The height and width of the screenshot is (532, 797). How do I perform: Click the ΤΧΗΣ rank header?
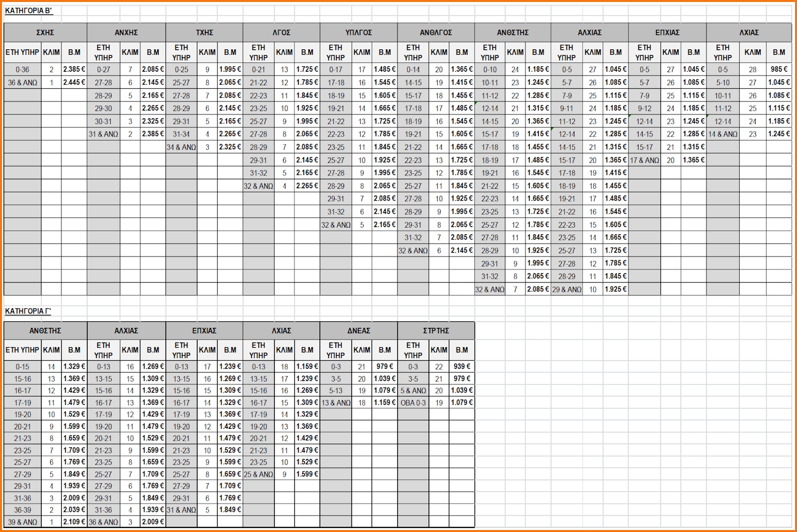coord(204,32)
